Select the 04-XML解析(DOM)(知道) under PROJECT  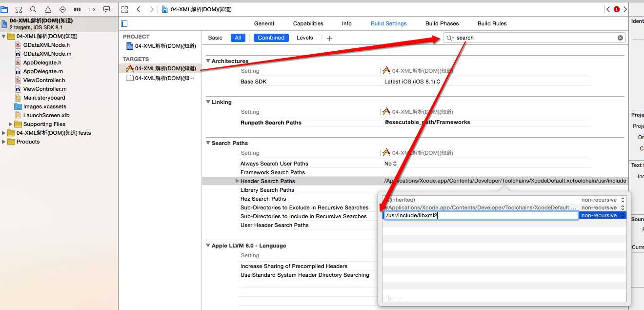click(x=160, y=46)
